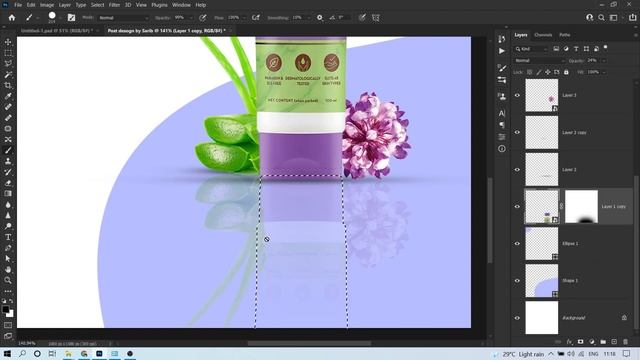Open Flow value dropdown

pos(244,18)
